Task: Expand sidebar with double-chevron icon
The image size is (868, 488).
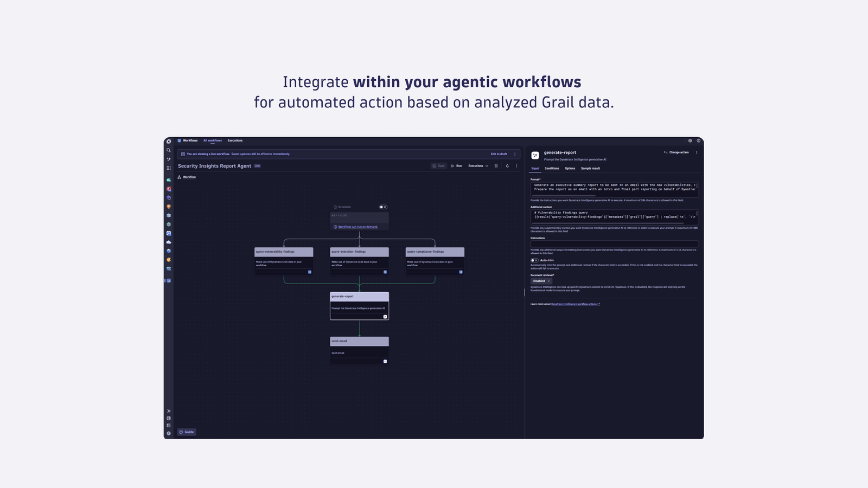Action: (x=169, y=411)
